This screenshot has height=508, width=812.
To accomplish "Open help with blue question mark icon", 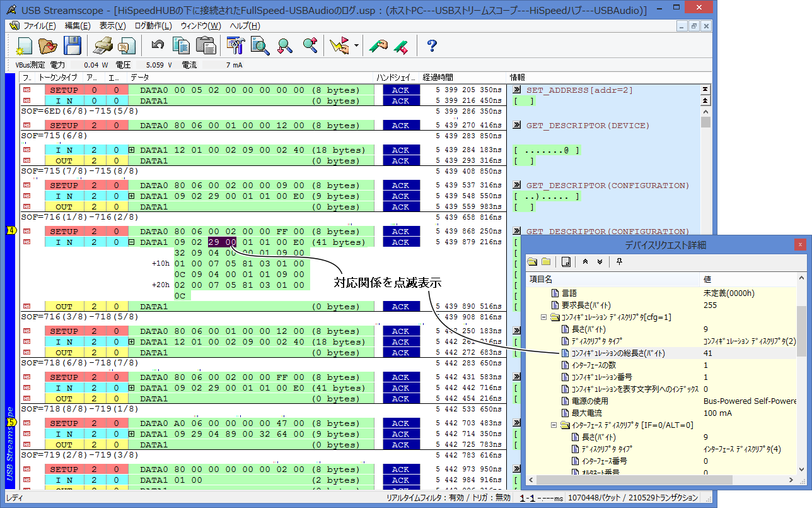I will (x=432, y=45).
